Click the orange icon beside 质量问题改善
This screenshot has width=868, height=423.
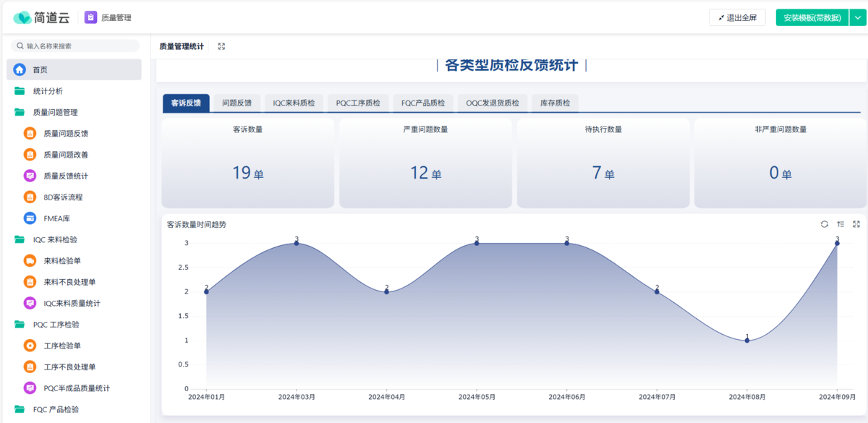(x=30, y=155)
